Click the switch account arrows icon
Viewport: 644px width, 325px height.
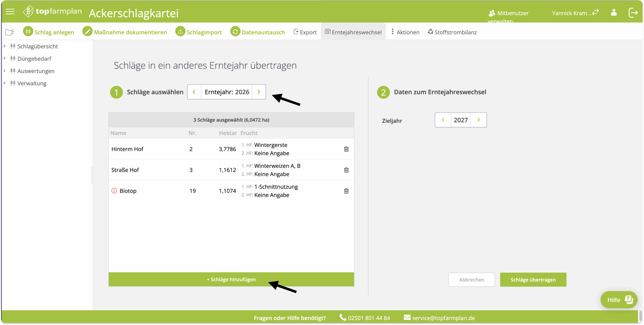(x=595, y=12)
